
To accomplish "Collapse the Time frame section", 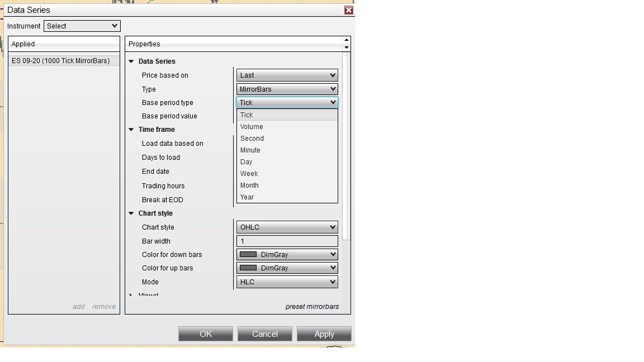I will point(131,129).
